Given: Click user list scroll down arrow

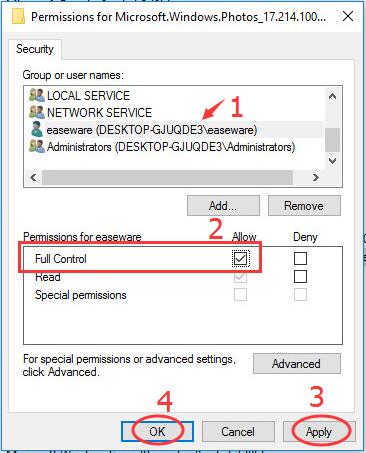Looking at the screenshot, I should (x=332, y=161).
